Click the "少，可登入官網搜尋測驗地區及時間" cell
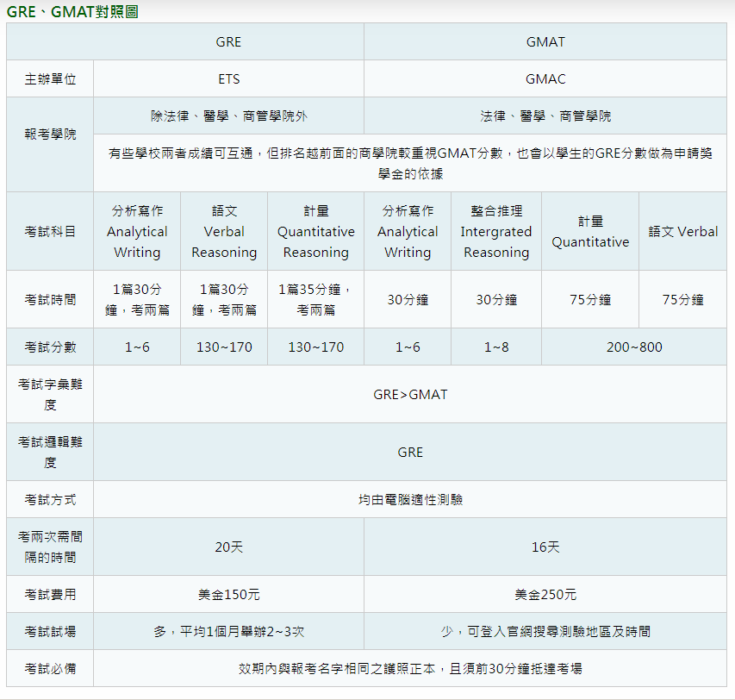Image resolution: width=735 pixels, height=700 pixels. click(x=545, y=631)
